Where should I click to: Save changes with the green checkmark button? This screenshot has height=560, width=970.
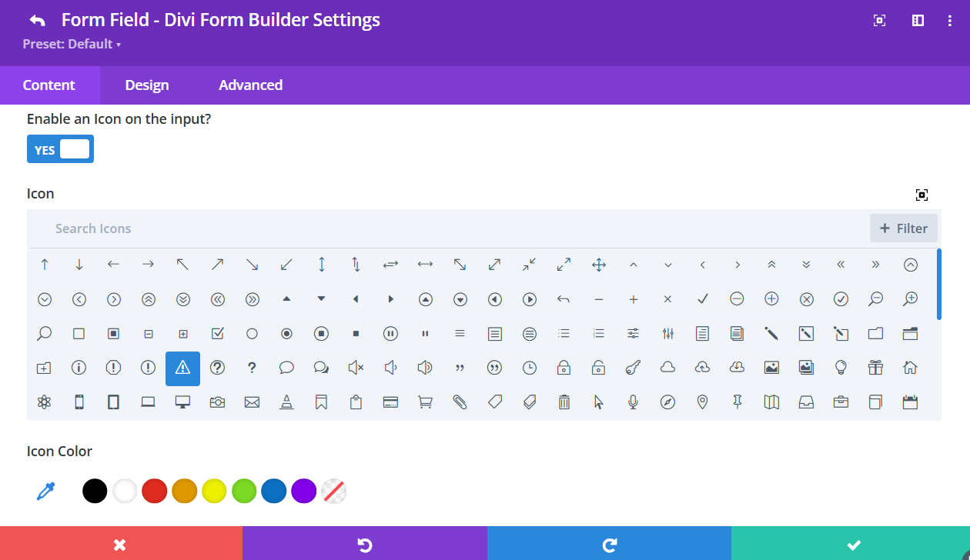click(x=854, y=544)
